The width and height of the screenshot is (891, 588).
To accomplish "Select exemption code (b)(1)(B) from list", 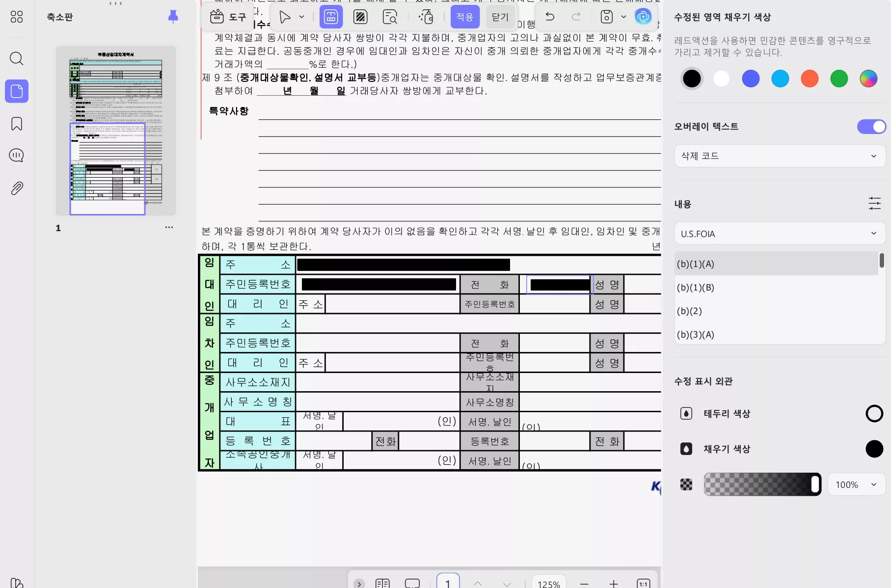I will [696, 288].
